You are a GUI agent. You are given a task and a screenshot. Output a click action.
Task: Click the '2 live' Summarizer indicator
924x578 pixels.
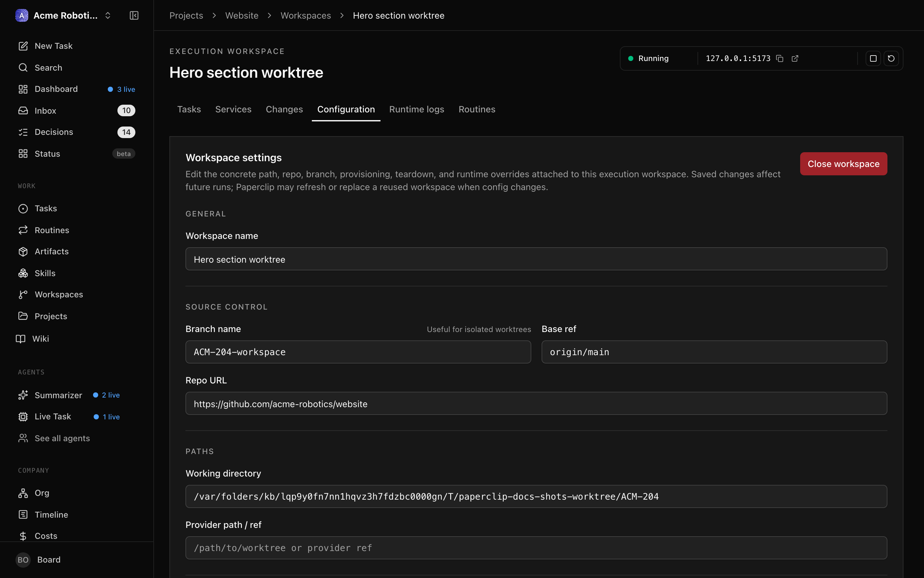tap(106, 395)
